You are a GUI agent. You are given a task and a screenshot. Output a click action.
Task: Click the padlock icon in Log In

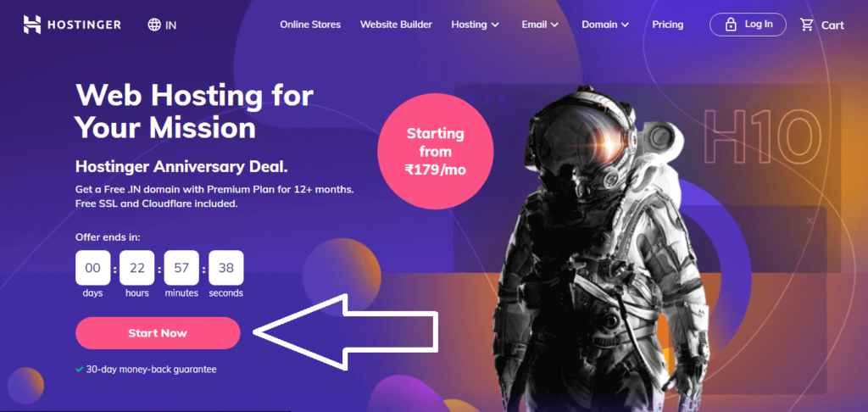pos(731,25)
